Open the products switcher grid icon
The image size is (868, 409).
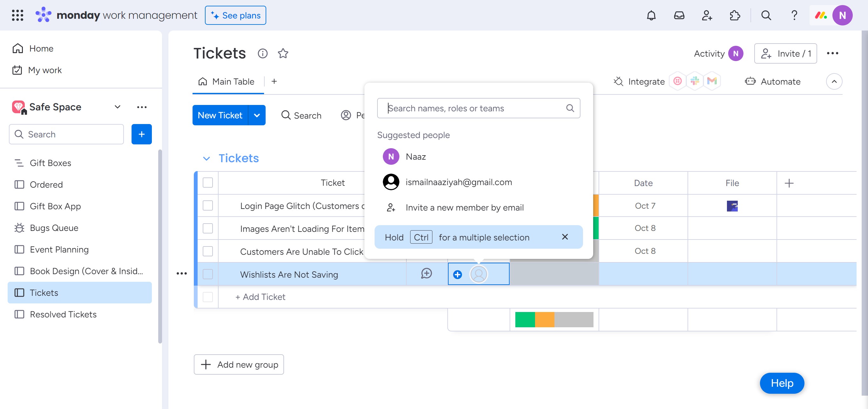click(17, 15)
